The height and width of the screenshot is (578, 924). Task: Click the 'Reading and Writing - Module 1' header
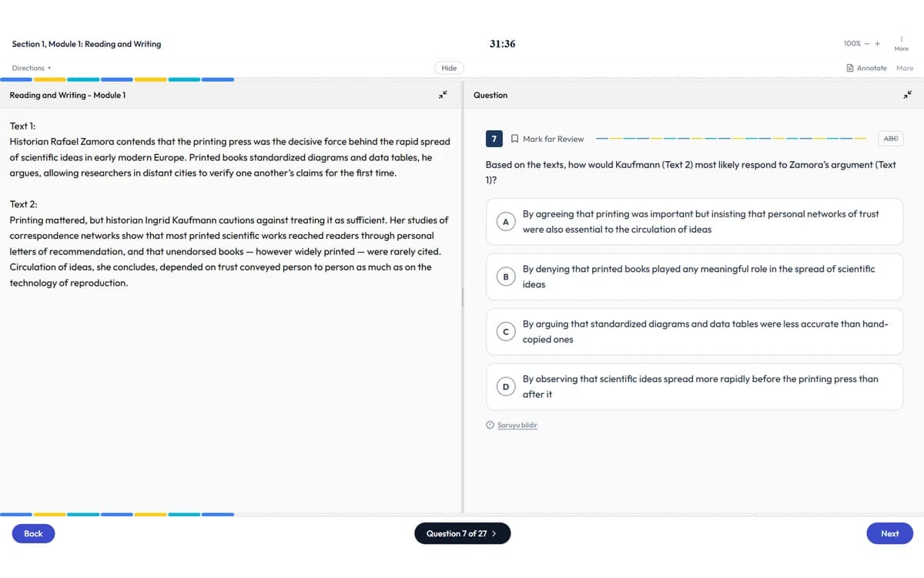[68, 95]
